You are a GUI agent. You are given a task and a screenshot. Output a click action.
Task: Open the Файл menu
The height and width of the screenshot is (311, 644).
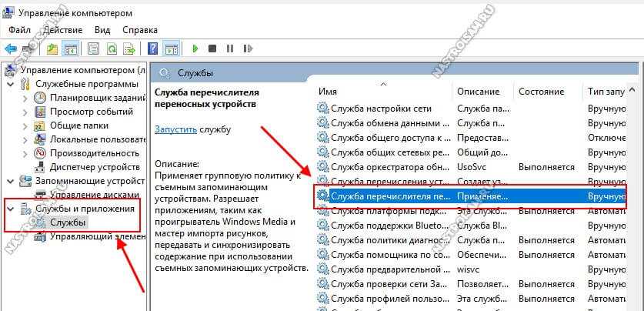19,30
